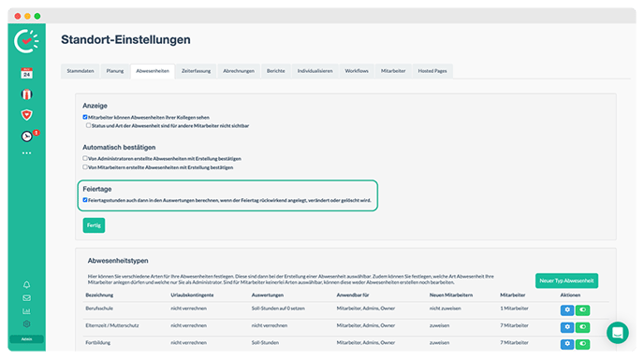Click the Fertig button
Viewport: 644px width, 359px height.
[x=94, y=225]
